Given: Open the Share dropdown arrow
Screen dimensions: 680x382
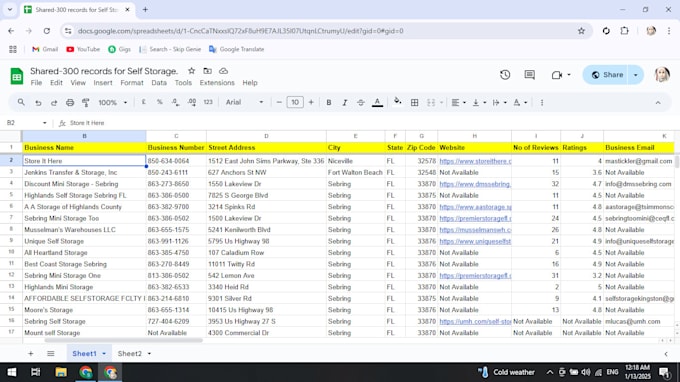Looking at the screenshot, I should point(636,75).
